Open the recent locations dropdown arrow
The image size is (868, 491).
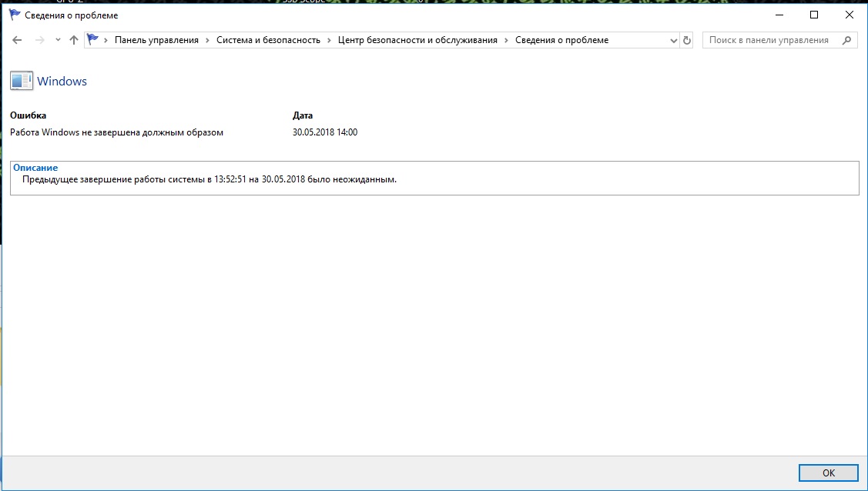pyautogui.click(x=58, y=40)
